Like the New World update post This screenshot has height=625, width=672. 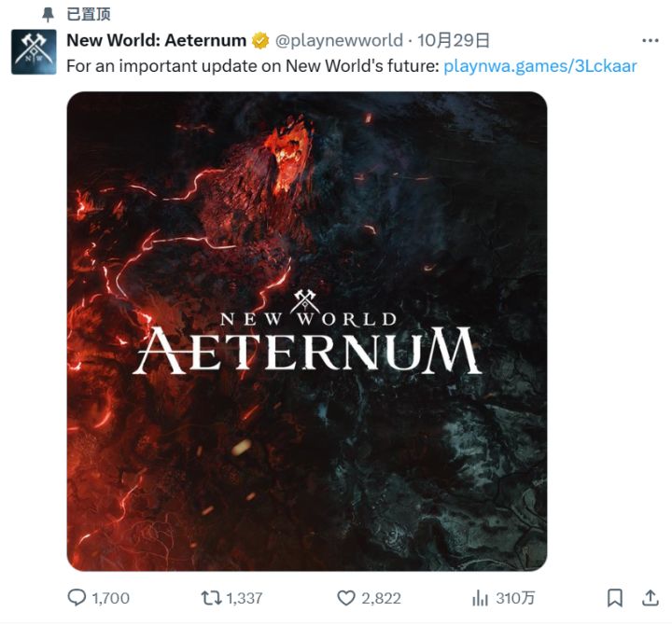[346, 597]
